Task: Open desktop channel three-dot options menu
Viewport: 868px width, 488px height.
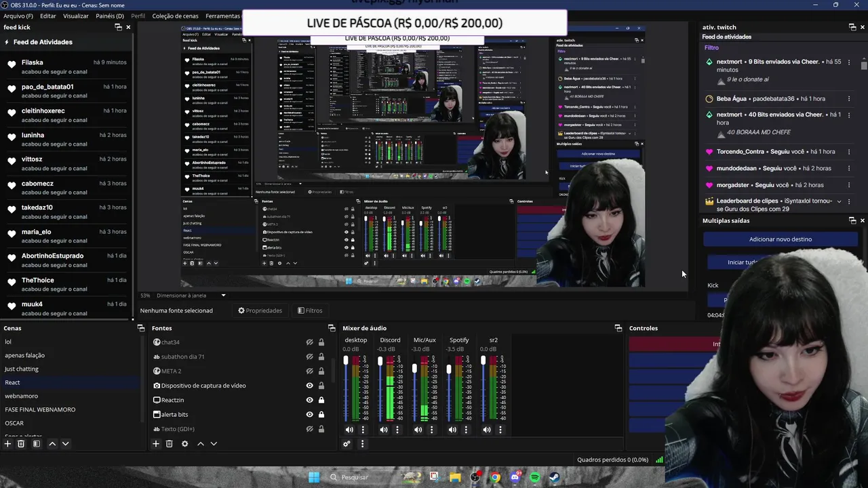Action: (363, 430)
